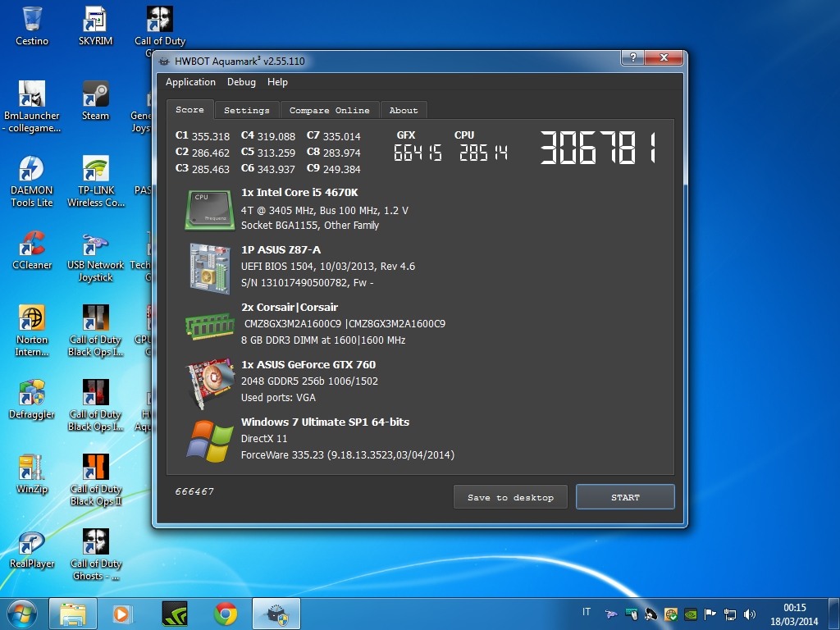This screenshot has height=630, width=840.
Task: Select the RealPlayer desktop shortcut
Action: pos(32,549)
